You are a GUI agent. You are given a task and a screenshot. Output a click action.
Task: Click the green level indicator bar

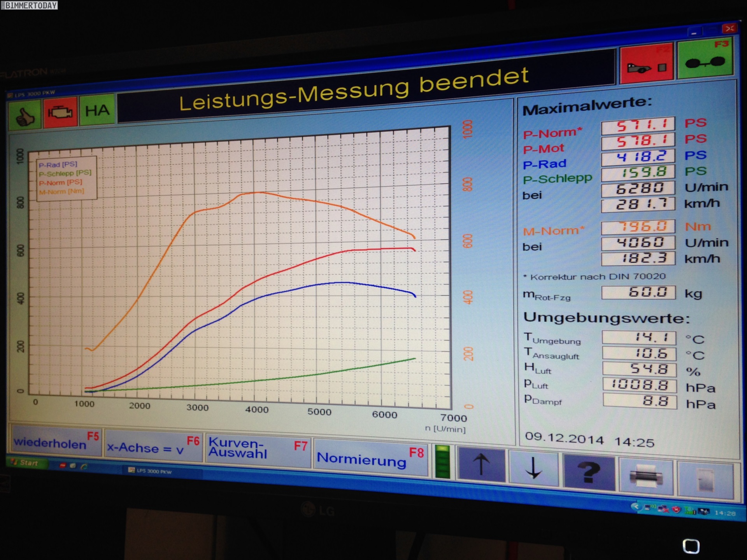click(442, 462)
